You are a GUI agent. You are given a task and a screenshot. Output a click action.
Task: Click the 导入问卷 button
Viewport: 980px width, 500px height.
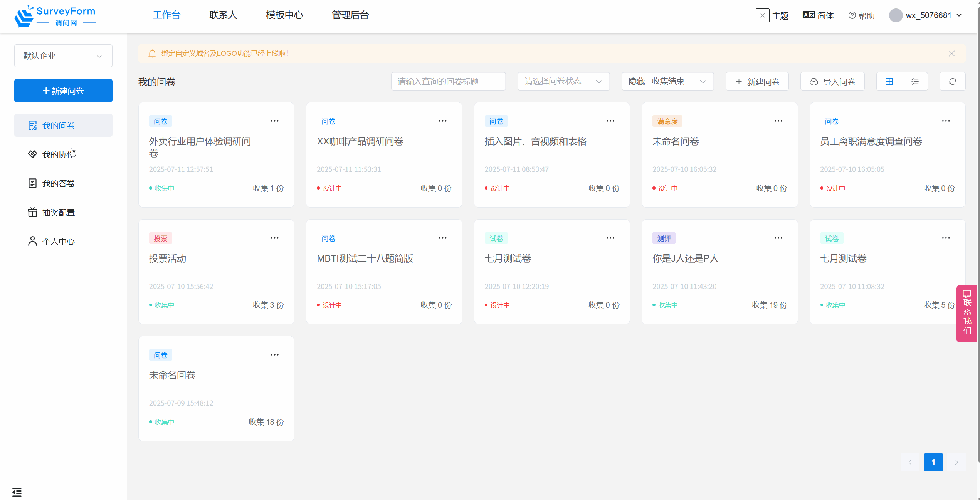[832, 81]
